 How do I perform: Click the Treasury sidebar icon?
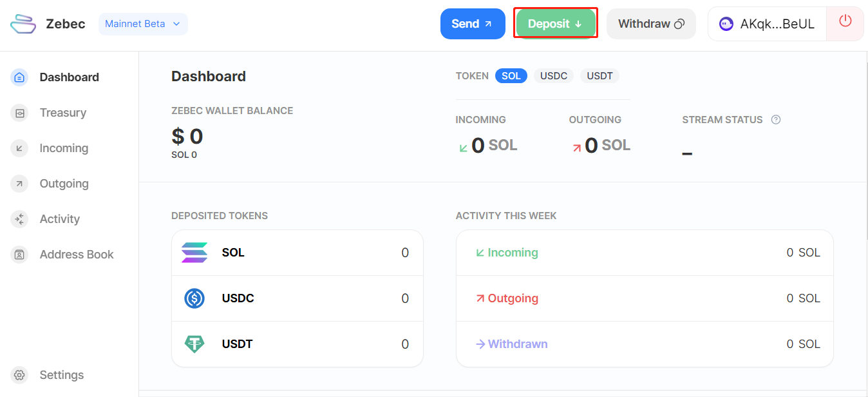[x=19, y=113]
